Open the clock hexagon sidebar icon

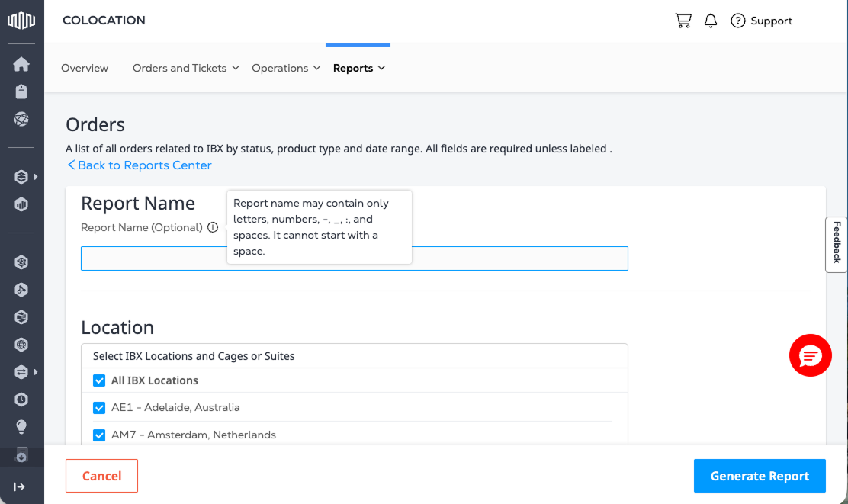pyautogui.click(x=21, y=400)
